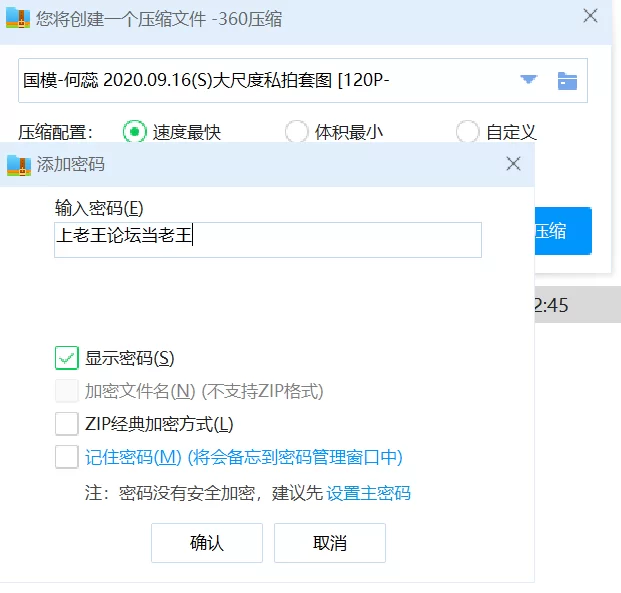Uncheck the 显示密码 checkbox
Screen dimensions: 621x593
(67, 358)
